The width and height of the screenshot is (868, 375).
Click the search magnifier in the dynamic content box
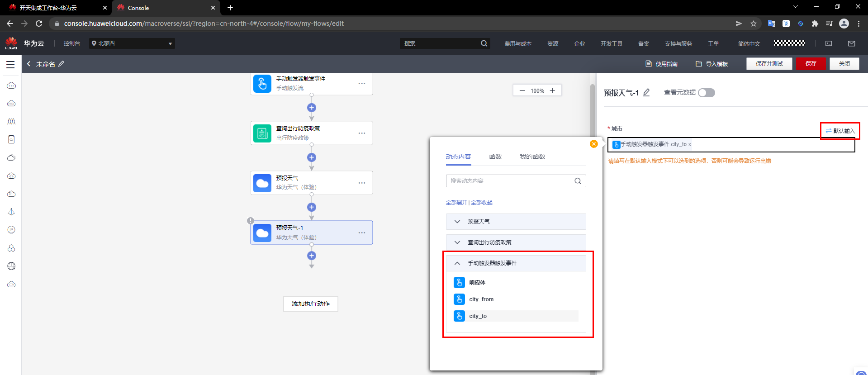[x=578, y=181]
